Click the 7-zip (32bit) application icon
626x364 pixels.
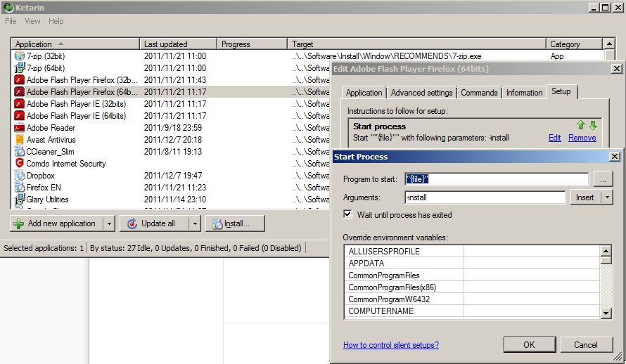coord(20,56)
